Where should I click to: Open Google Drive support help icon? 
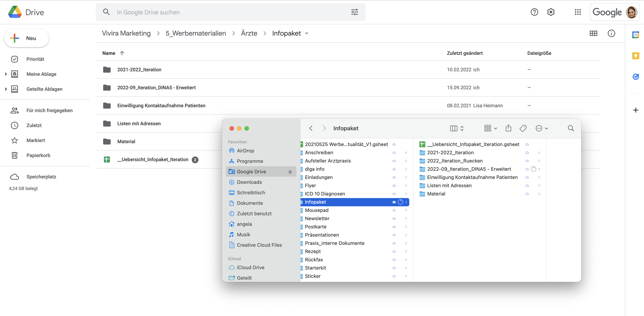534,12
